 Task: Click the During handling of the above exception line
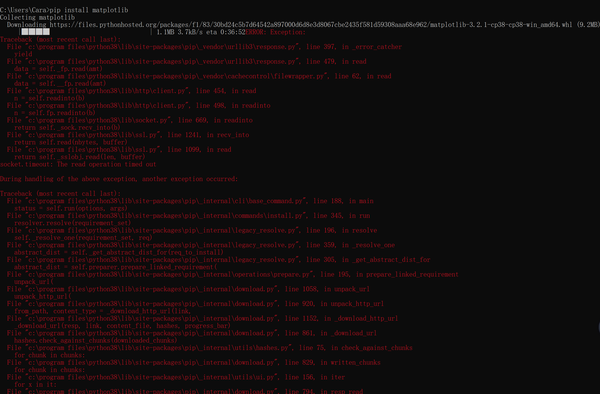(119, 179)
